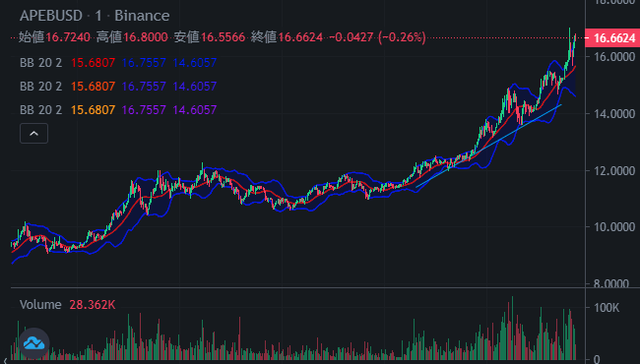
Task: Click the 16.0000 price axis label
Action: (614, 57)
